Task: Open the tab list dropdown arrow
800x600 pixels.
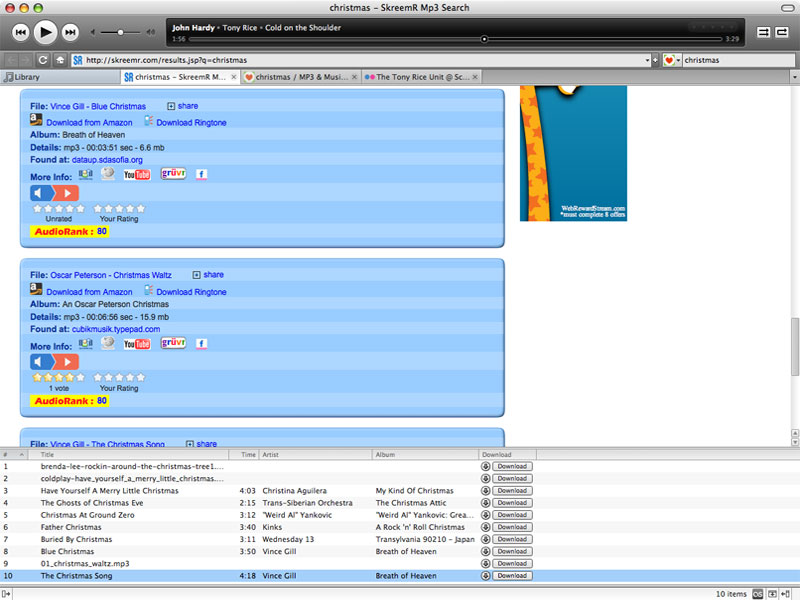Action: point(794,77)
